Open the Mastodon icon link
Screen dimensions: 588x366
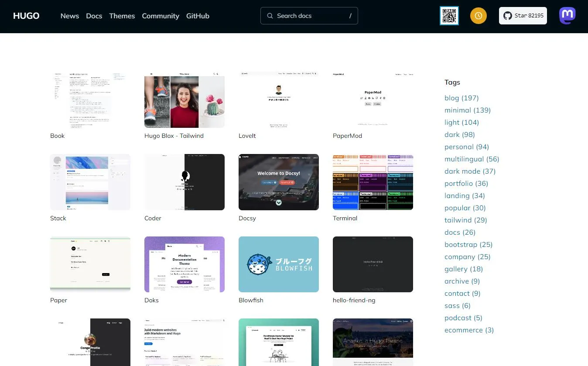(567, 16)
